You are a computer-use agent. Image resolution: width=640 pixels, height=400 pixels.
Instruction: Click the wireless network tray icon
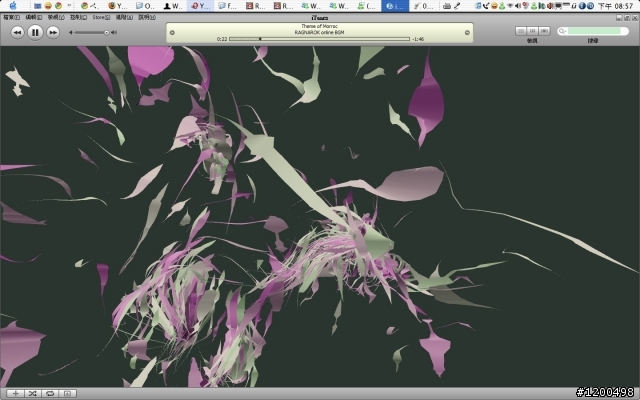click(x=510, y=6)
